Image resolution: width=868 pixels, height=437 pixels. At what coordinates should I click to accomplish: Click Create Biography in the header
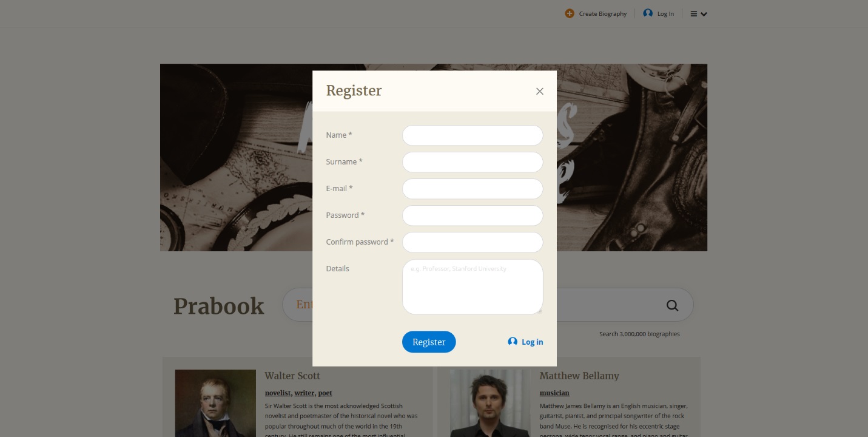603,13
